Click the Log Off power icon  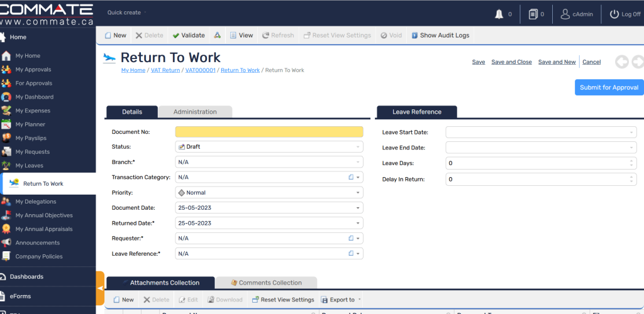click(x=615, y=14)
